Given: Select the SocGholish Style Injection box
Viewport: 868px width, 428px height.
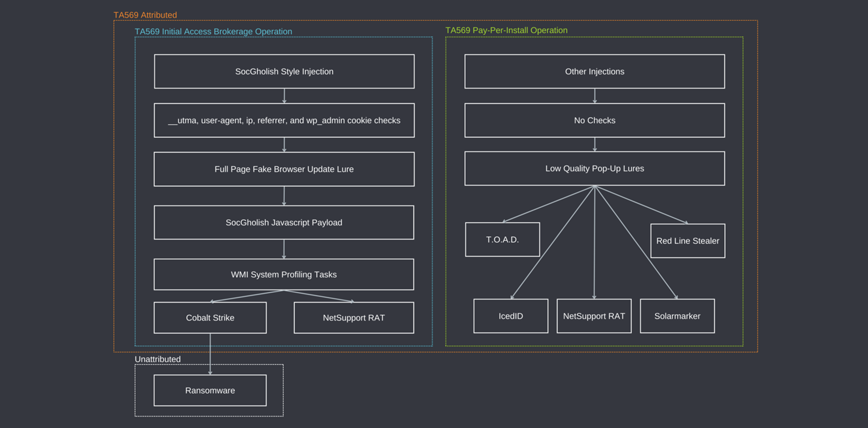Looking at the screenshot, I should pyautogui.click(x=284, y=71).
